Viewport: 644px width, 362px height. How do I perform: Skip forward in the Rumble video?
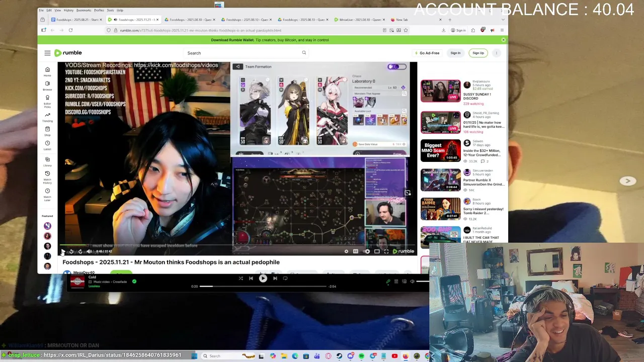(80, 251)
